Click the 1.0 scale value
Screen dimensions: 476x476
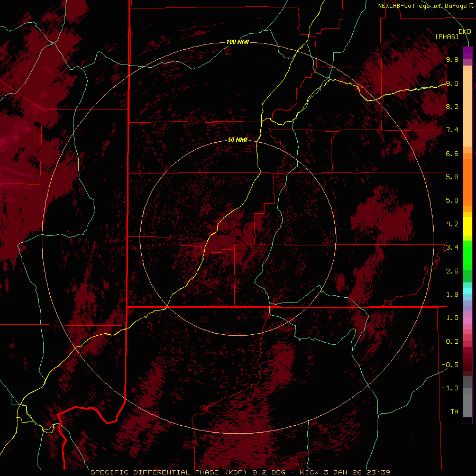[x=452, y=318]
